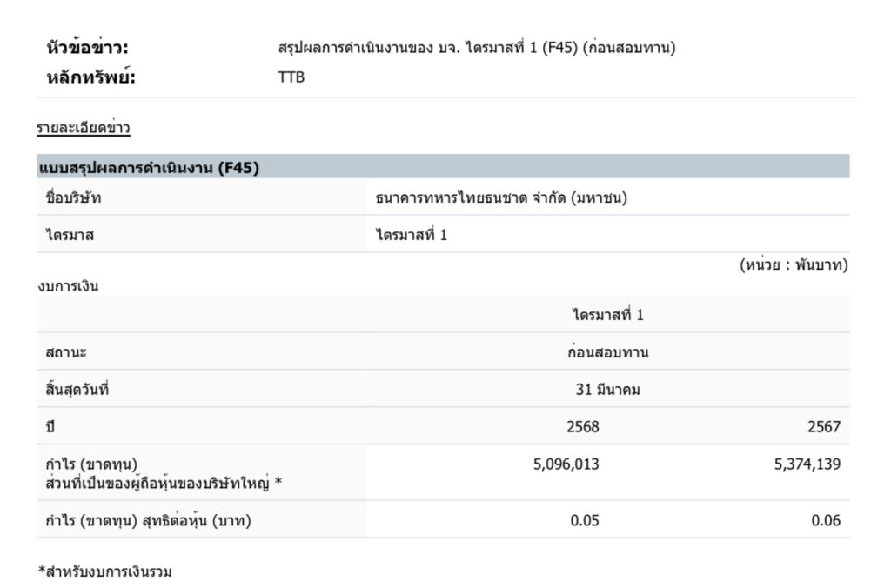Click the สถานะ row label
This screenshot has height=588, width=891.
65,352
